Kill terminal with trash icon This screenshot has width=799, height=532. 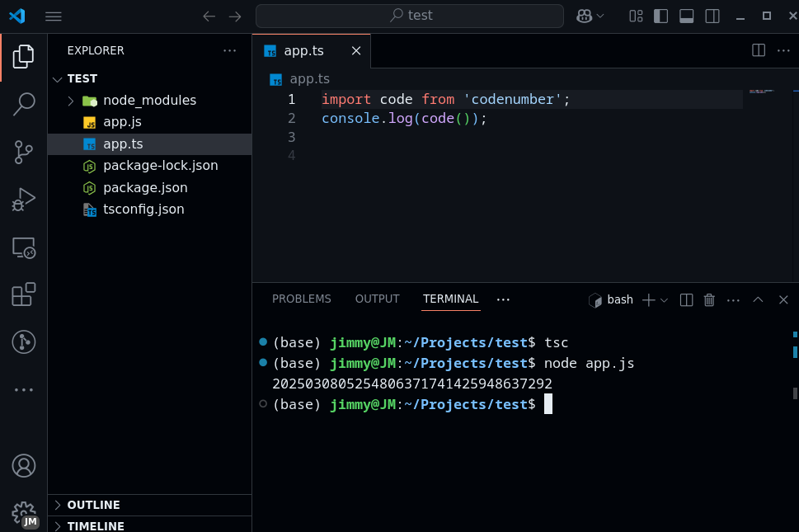[709, 299]
